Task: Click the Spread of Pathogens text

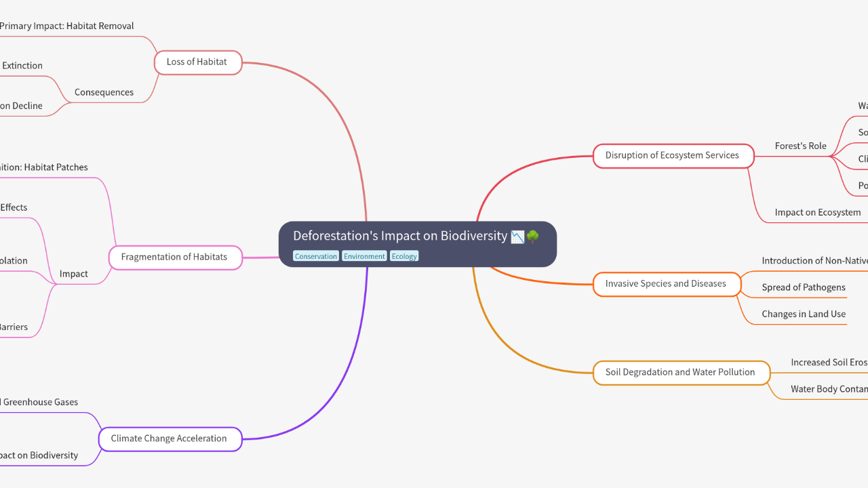Action: [x=804, y=287]
